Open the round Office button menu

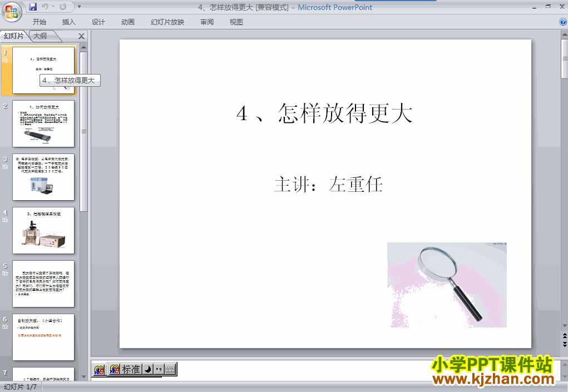pyautogui.click(x=12, y=12)
